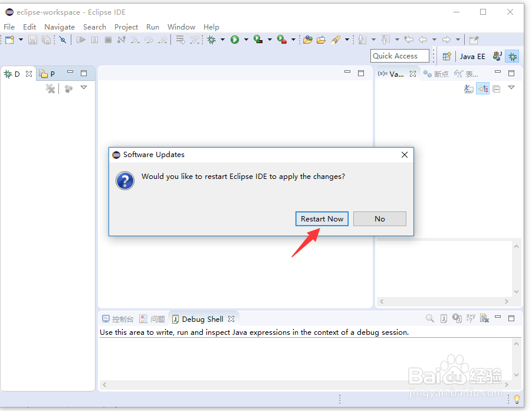Image resolution: width=532 pixels, height=411 pixels.
Task: Close the Software Updates dialog
Action: (x=405, y=155)
